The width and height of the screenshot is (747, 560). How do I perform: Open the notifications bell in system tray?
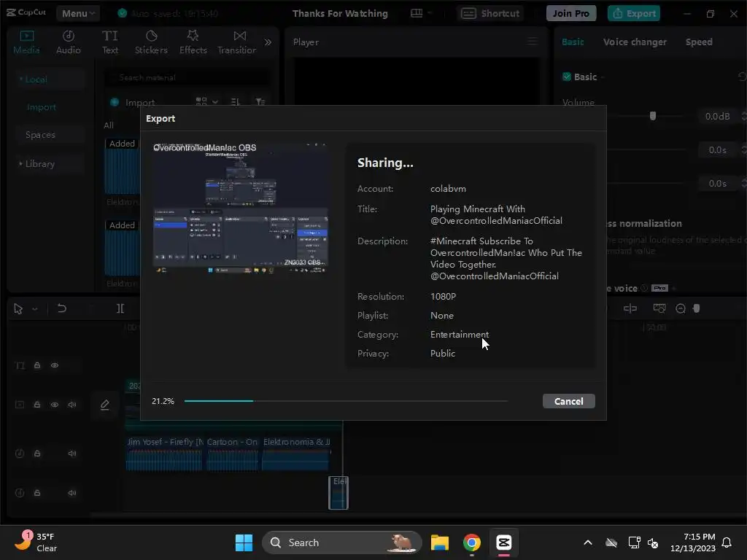[727, 542]
